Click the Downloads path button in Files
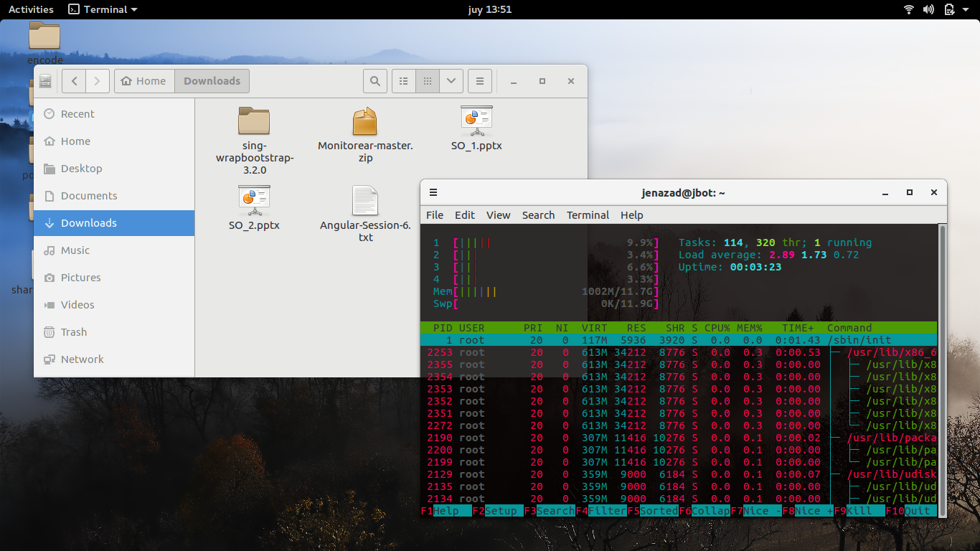 click(x=212, y=81)
